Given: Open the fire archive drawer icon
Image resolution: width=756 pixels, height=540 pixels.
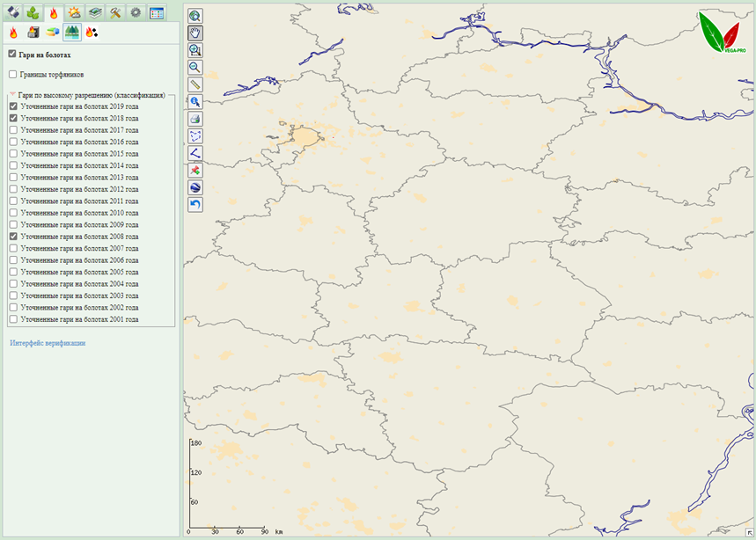Looking at the screenshot, I should click(x=33, y=33).
